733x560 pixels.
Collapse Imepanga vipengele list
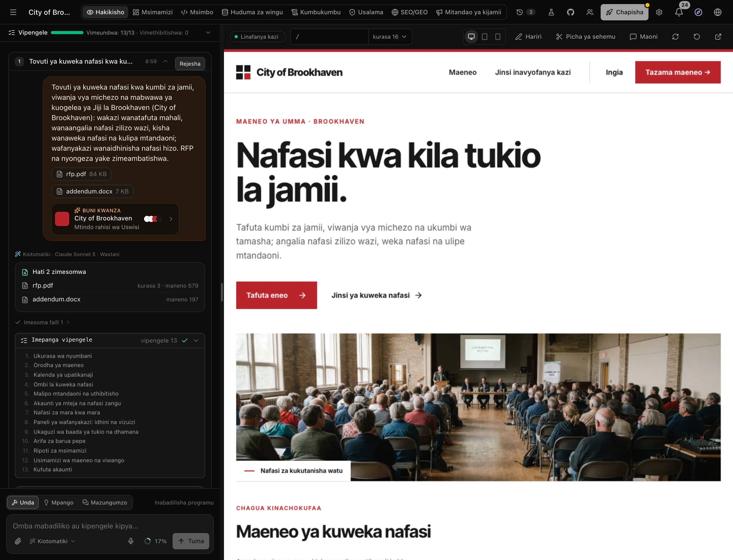(196, 340)
